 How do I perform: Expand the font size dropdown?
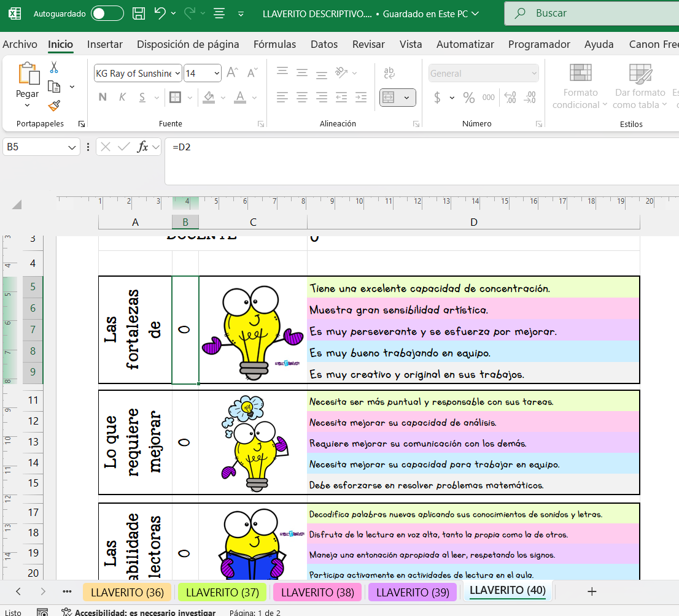[x=217, y=74]
